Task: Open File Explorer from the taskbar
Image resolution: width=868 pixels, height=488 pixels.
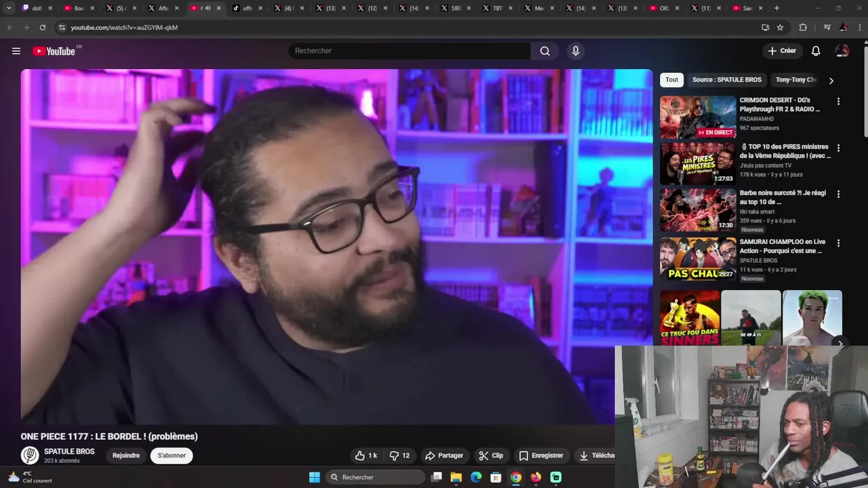Action: [x=456, y=477]
